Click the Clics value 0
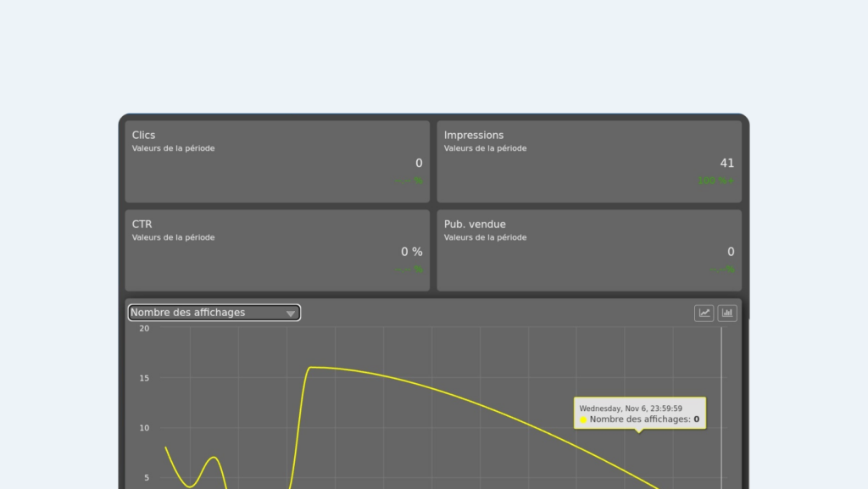868x489 pixels. (419, 163)
